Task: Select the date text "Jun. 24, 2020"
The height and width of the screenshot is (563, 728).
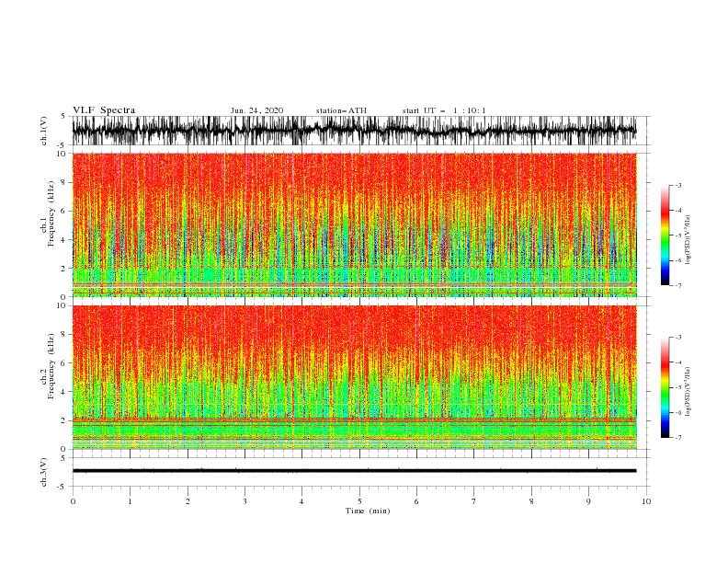Action: 256,110
